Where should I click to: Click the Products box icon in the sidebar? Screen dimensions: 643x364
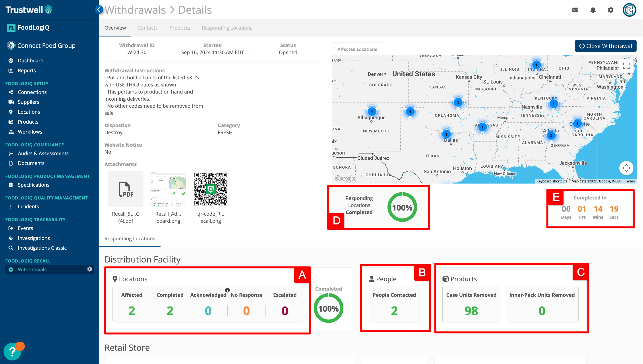(x=11, y=122)
